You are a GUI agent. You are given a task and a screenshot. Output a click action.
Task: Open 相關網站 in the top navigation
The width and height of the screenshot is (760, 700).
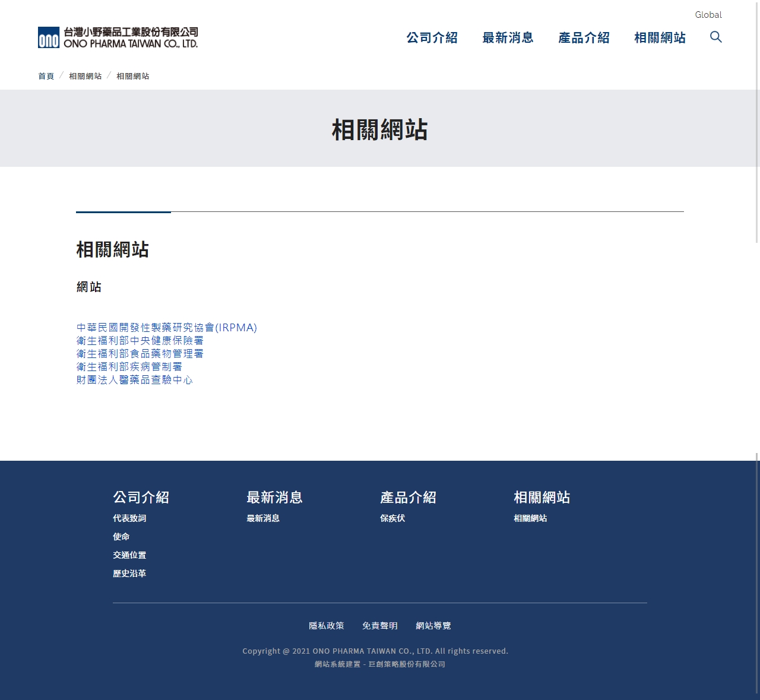coord(660,38)
